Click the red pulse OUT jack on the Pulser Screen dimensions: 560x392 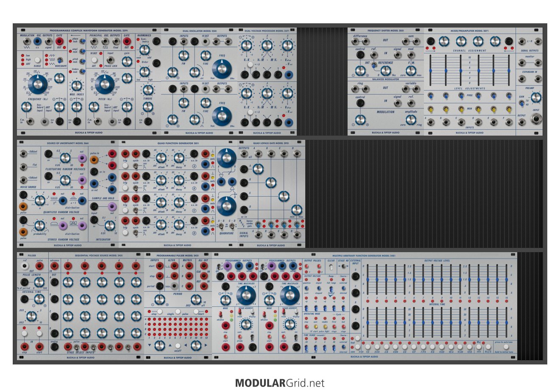[39, 267]
